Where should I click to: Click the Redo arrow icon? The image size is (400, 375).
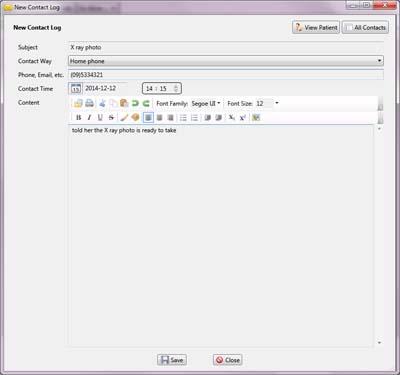coord(146,104)
